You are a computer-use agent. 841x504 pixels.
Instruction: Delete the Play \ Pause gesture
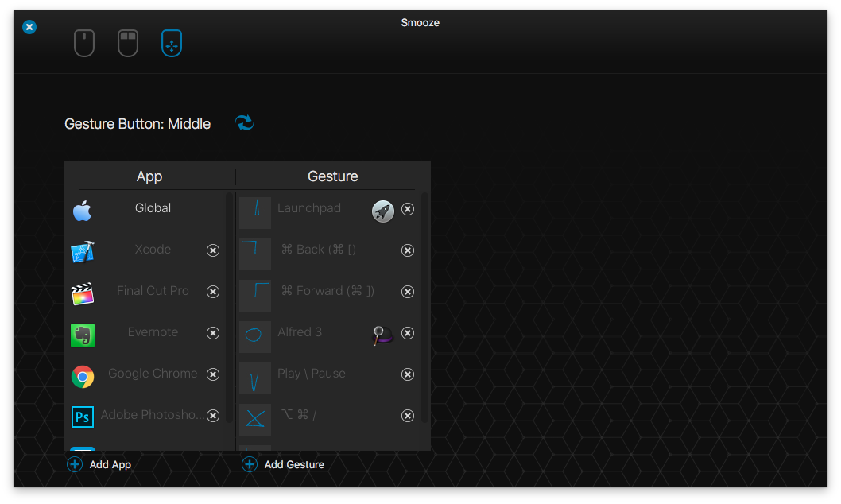coord(408,374)
